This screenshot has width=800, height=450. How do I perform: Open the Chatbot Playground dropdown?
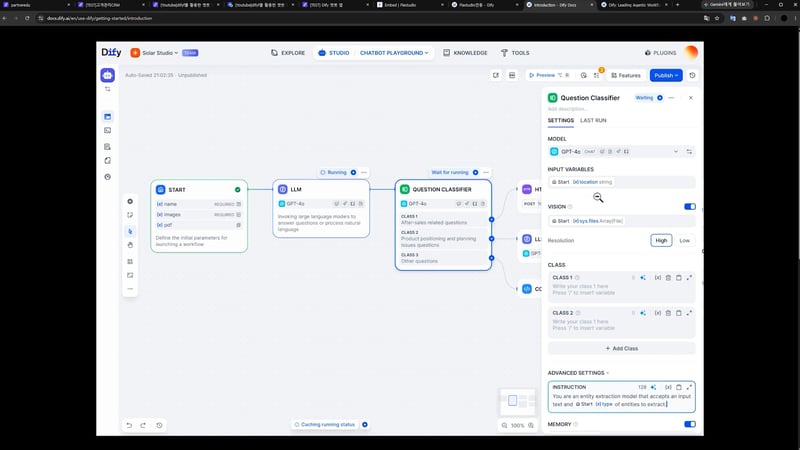pyautogui.click(x=394, y=53)
